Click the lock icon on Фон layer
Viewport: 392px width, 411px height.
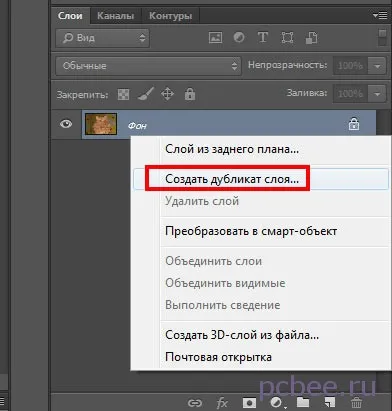point(354,124)
